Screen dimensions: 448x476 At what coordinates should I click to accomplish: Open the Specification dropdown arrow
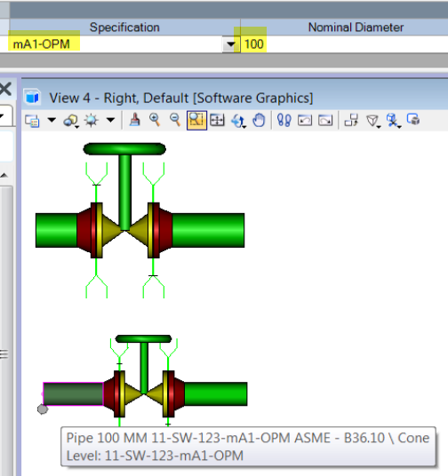coord(231,44)
